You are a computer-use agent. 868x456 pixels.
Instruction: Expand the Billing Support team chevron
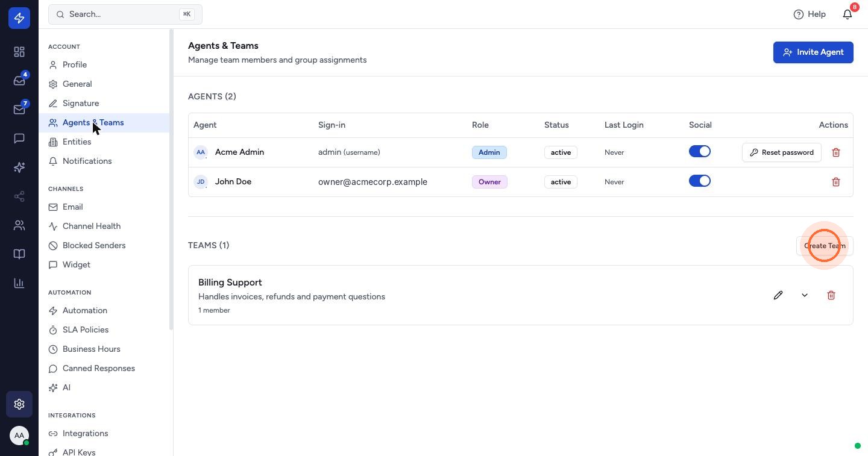805,295
